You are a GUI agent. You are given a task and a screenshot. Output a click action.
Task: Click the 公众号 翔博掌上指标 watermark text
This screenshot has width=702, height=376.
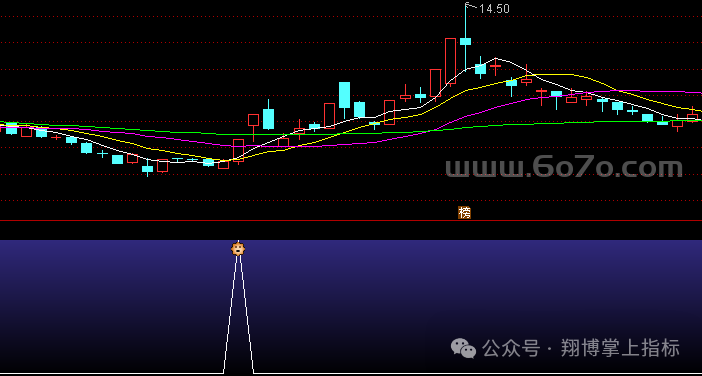[x=581, y=348]
